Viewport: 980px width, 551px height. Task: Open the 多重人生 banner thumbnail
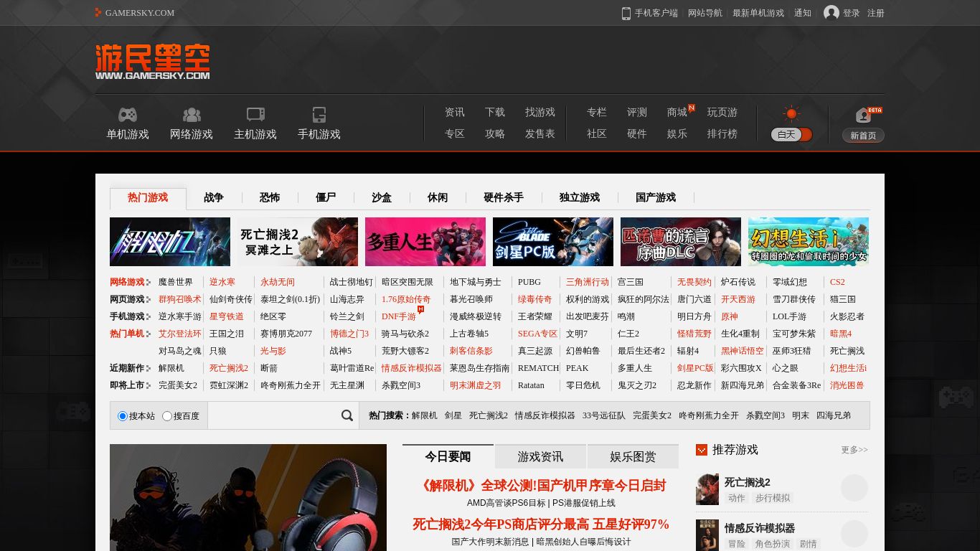click(425, 242)
